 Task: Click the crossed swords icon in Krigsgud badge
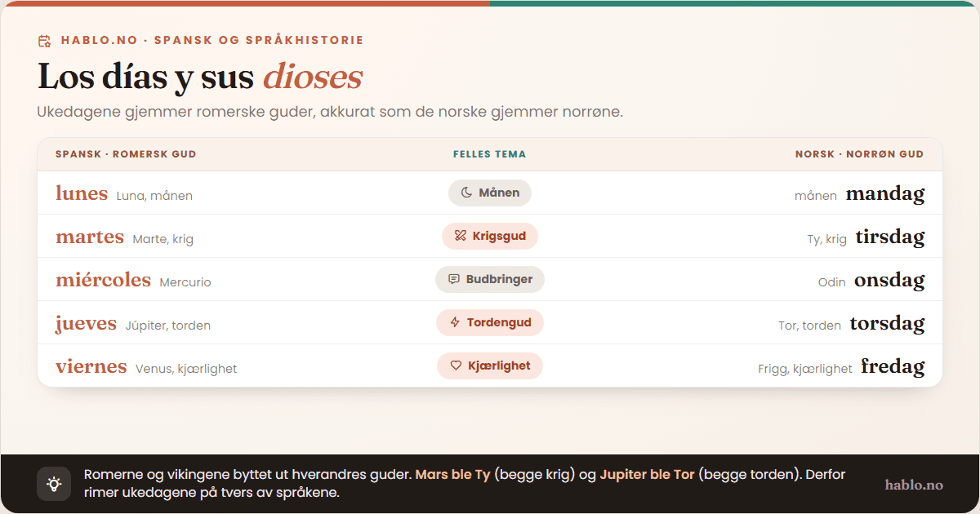460,236
